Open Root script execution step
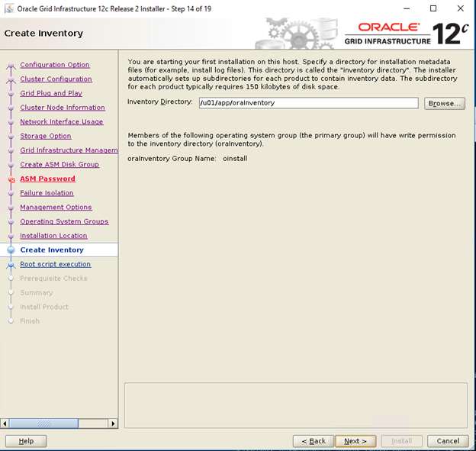 [55, 264]
